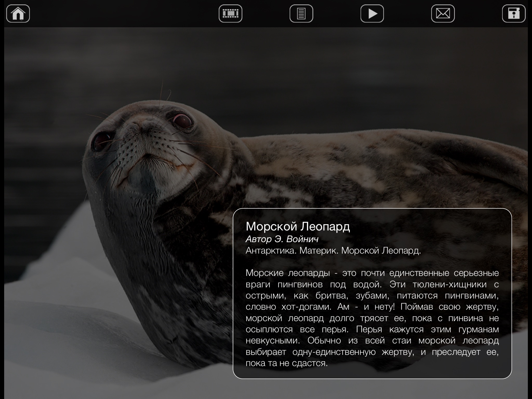Screen dimensions: 532x399
Task: Click the subtitle 'Антарктика. Материк. Морской Леопард.'
Action: (333, 251)
